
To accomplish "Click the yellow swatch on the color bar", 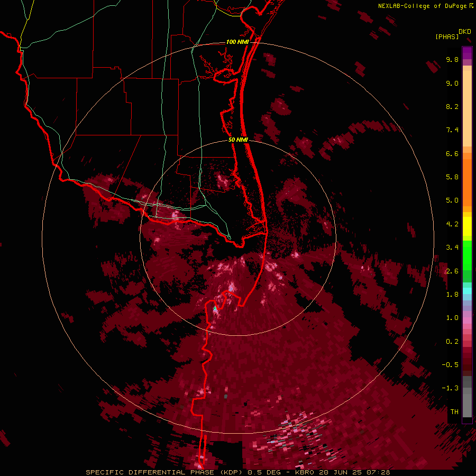I will [x=467, y=226].
